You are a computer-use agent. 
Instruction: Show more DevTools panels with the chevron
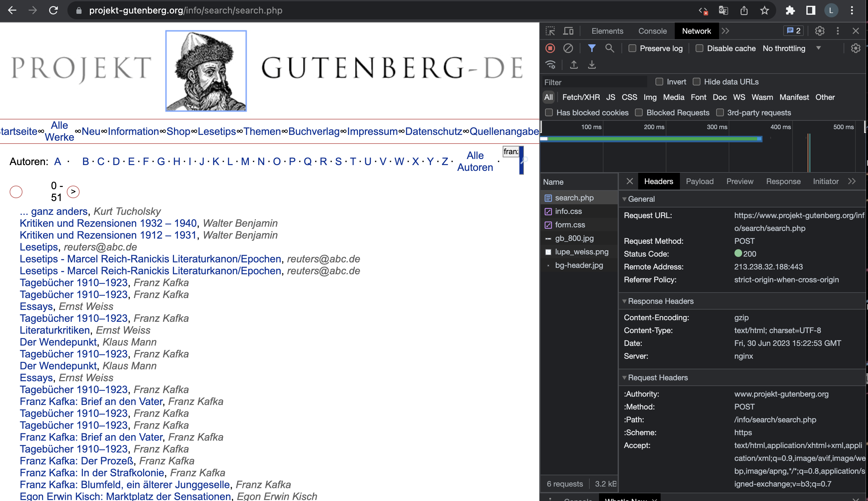click(725, 31)
